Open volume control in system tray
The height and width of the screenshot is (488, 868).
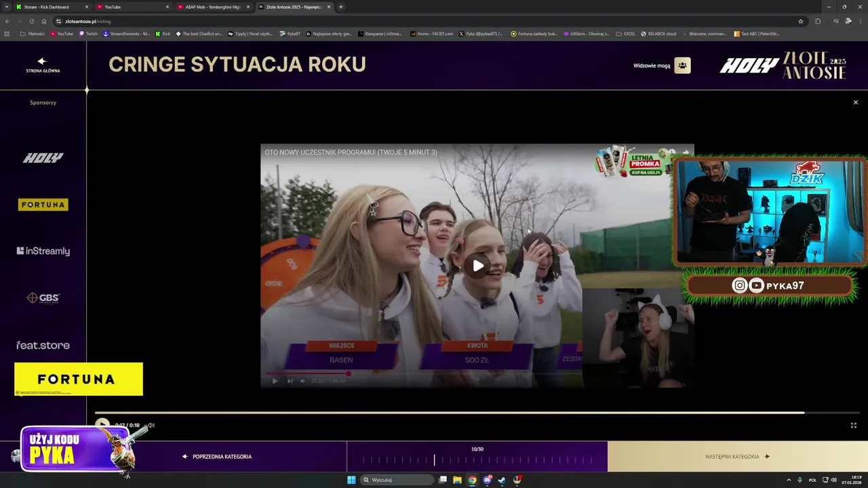coord(833,480)
